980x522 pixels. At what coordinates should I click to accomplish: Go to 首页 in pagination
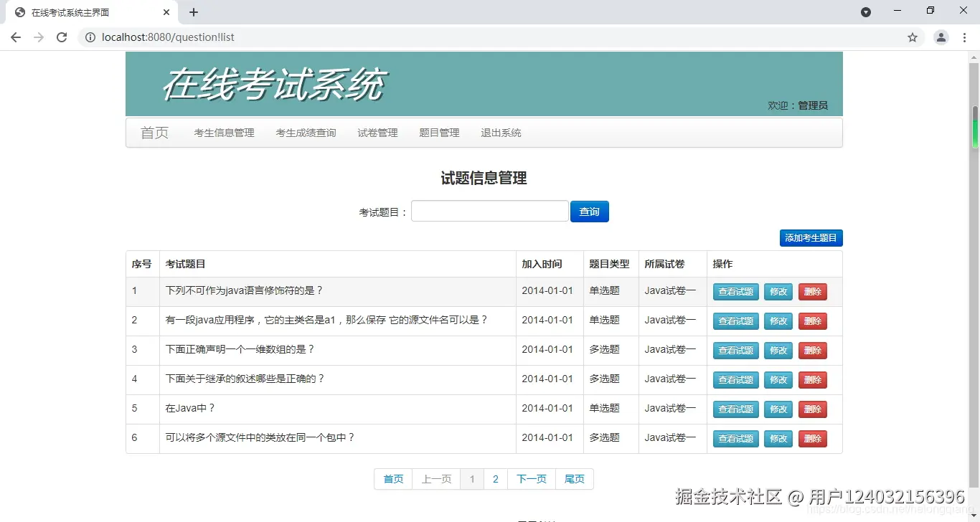[x=393, y=479]
